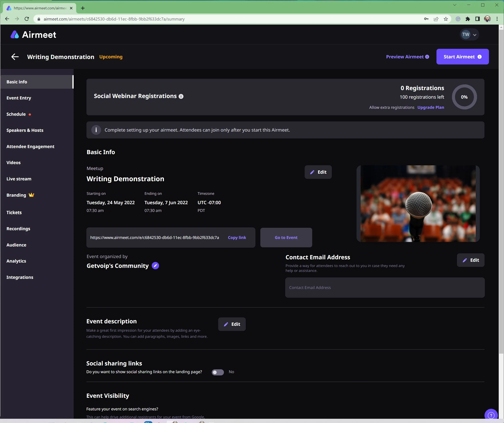Viewport: 504px width, 423px height.
Task: Click the info icon next to Social Webinar Registrations
Action: 181,96
